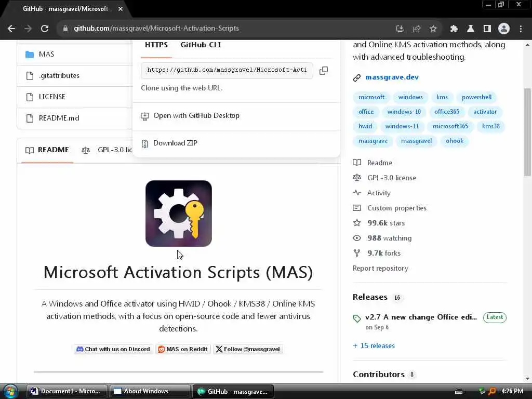Click the office365 topic tag

pos(447,112)
